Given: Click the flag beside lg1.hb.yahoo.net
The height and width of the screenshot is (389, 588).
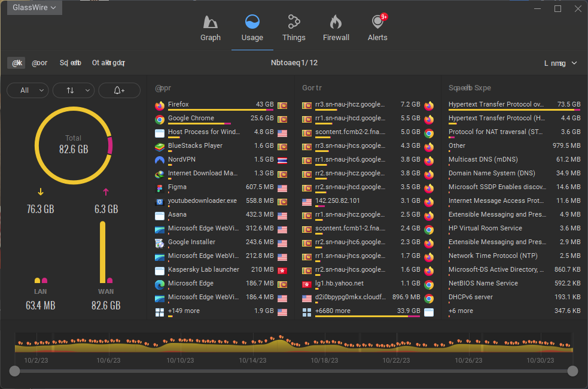Looking at the screenshot, I should point(307,285).
